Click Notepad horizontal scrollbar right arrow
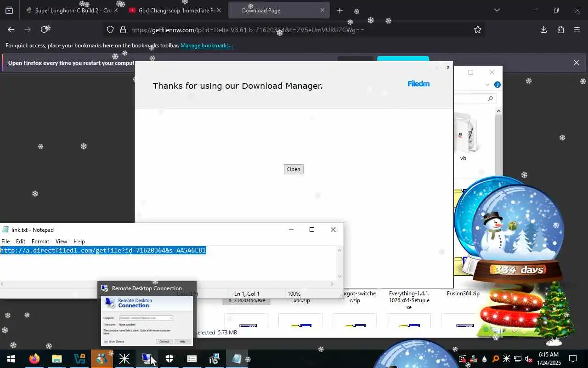Screen dimensions: 588x368 coord(332,284)
